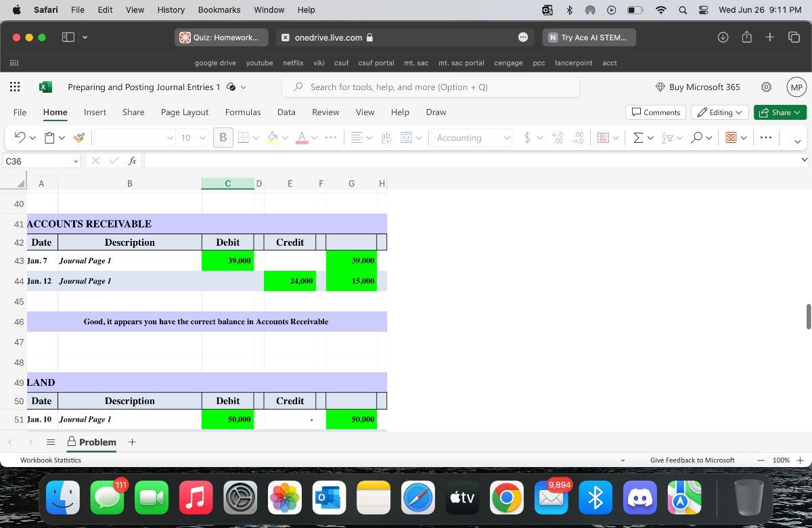
Task: Zoom out with the minus button
Action: click(761, 460)
